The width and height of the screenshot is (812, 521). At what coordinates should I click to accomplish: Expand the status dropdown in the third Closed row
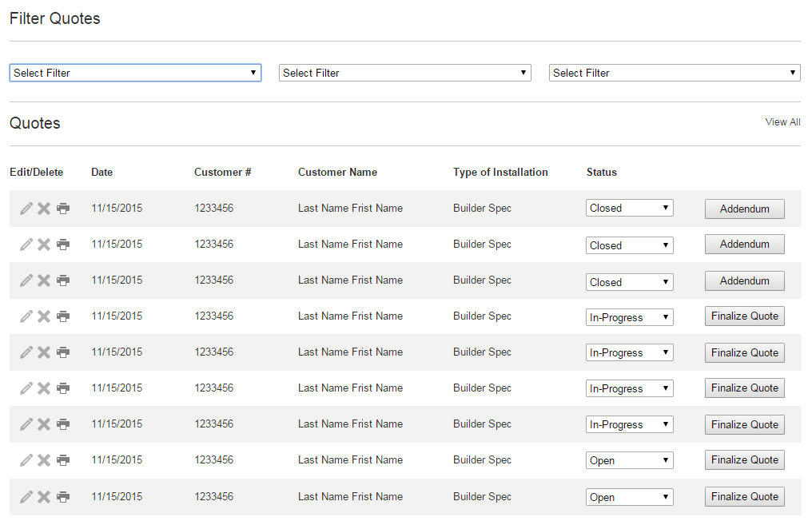pos(630,282)
